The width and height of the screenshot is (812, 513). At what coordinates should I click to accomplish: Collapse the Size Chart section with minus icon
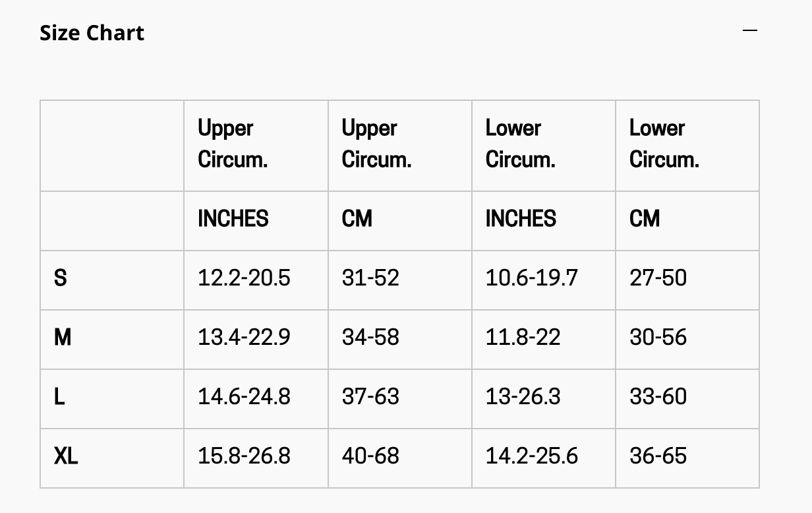click(750, 30)
